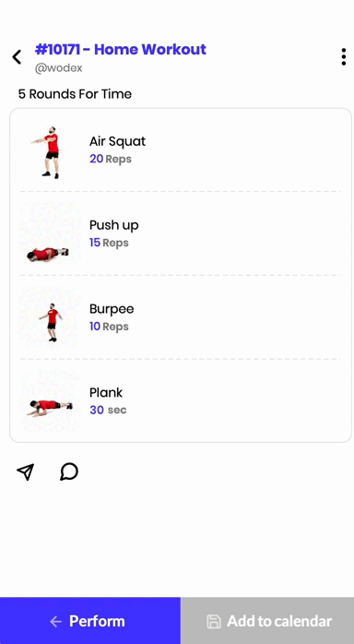
Task: Tap the share paper-plane icon
Action: point(26,471)
